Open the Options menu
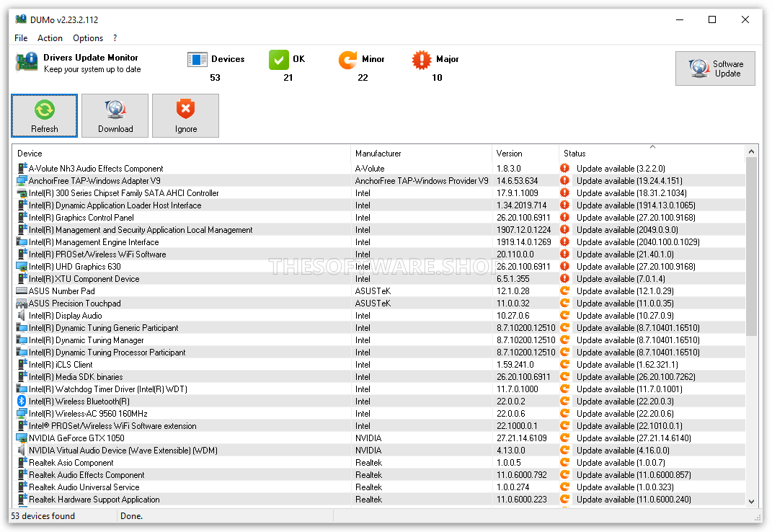The width and height of the screenshot is (772, 532). click(88, 38)
